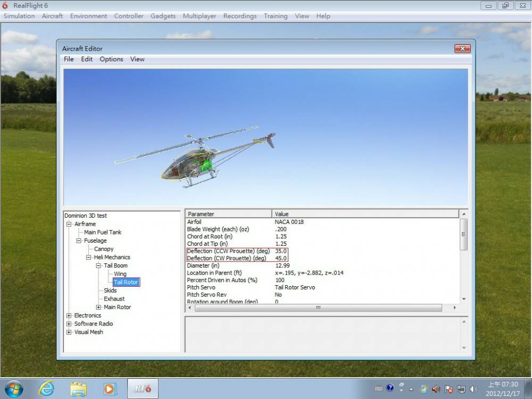Select the Canopy tree item
This screenshot has width=532, height=399.
pyautogui.click(x=104, y=248)
